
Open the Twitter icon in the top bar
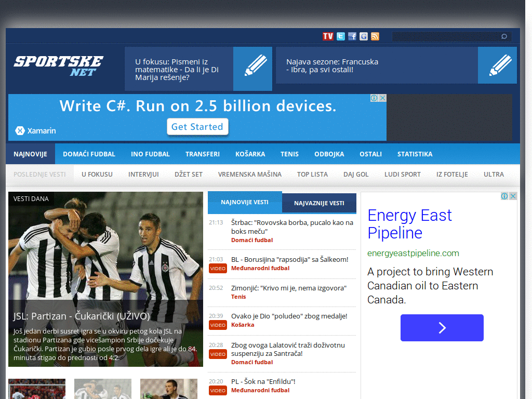pos(341,36)
